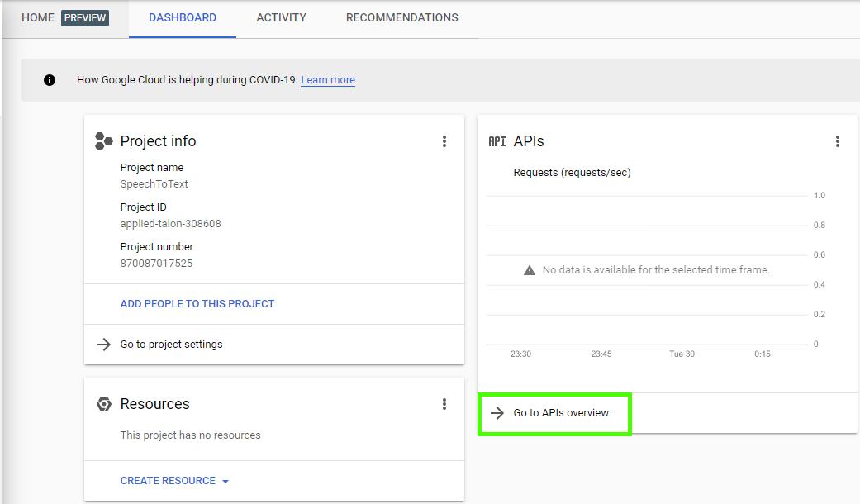Click the arrow beside Go to APIs overview
The height and width of the screenshot is (504, 860).
(497, 413)
